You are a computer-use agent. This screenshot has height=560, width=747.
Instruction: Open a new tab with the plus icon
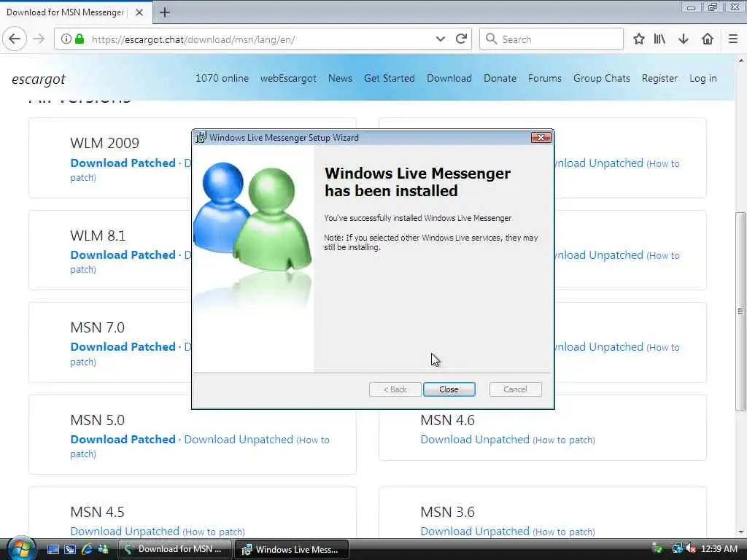pyautogui.click(x=165, y=12)
